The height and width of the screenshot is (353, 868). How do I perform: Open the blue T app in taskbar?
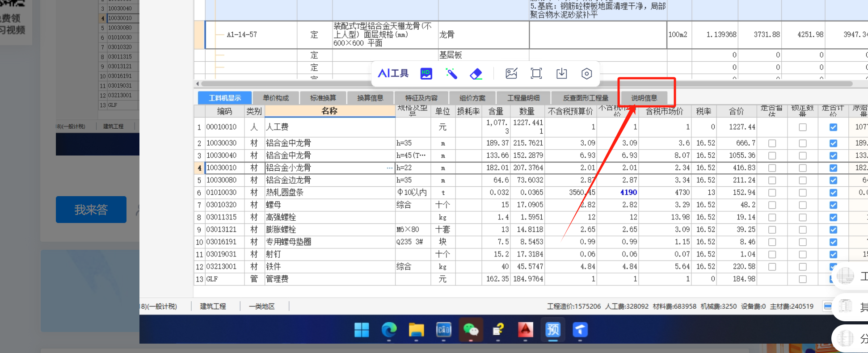(580, 330)
